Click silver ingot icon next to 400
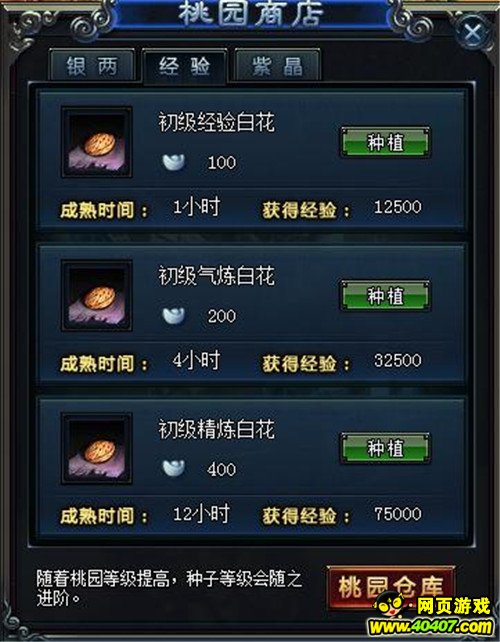The height and width of the screenshot is (642, 500). click(174, 469)
